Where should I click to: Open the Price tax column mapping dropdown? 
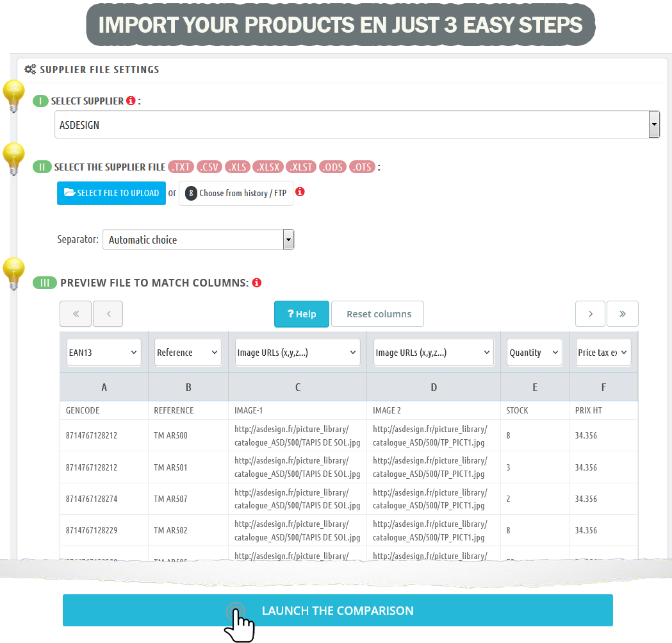603,353
